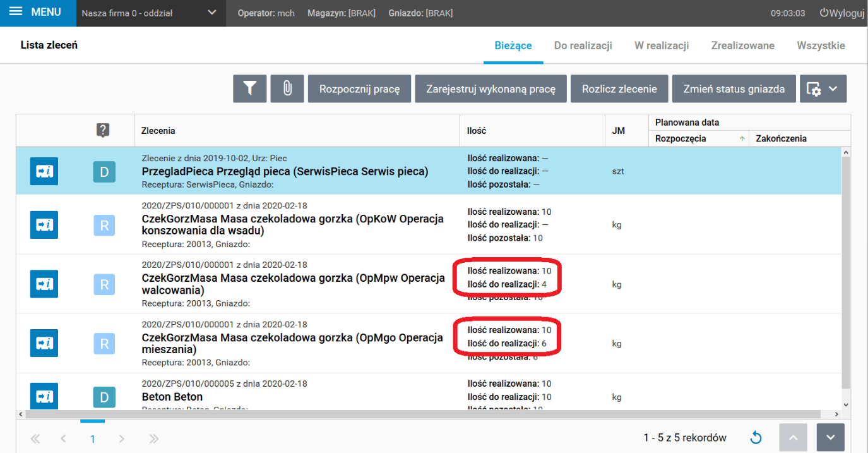Sort by the Ilość column header
The height and width of the screenshot is (453, 868).
coord(532,131)
